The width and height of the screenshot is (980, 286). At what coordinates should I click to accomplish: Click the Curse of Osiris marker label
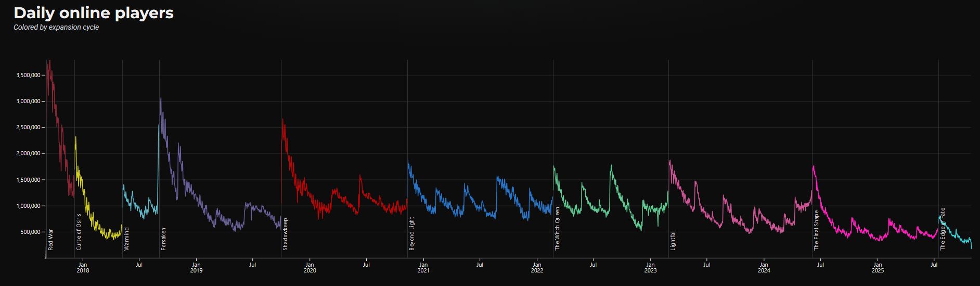click(79, 232)
